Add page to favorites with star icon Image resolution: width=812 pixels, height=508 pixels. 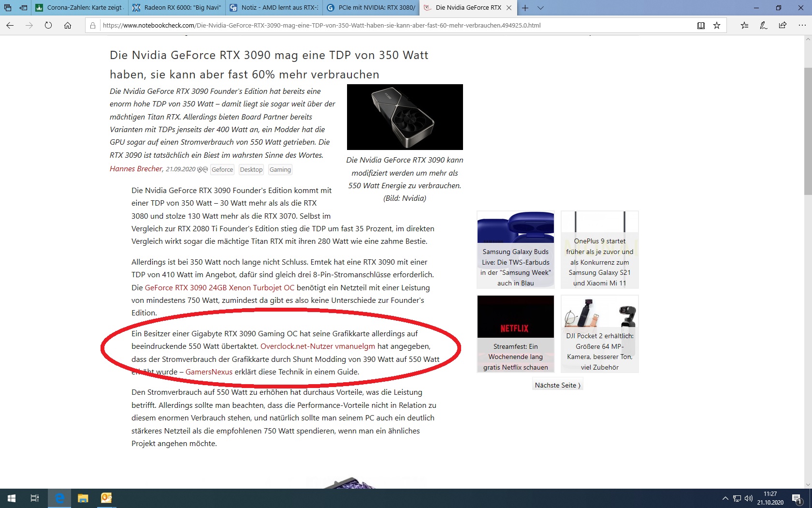(717, 26)
